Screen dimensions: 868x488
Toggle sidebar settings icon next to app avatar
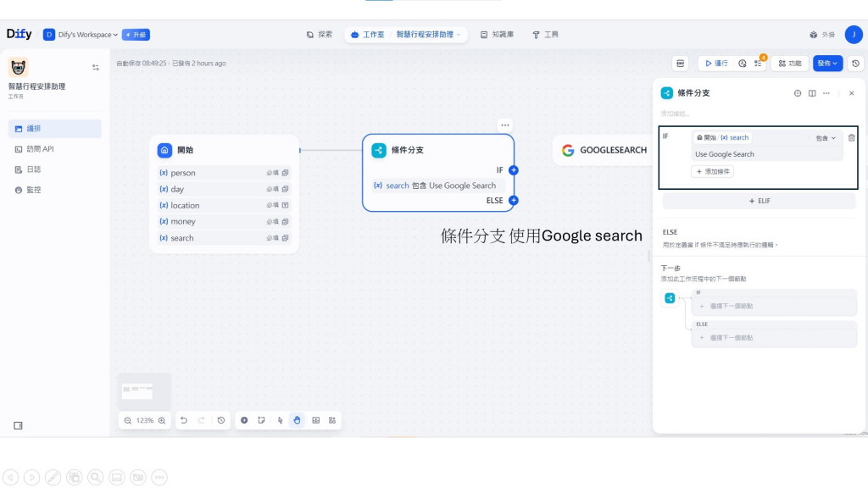coord(95,68)
